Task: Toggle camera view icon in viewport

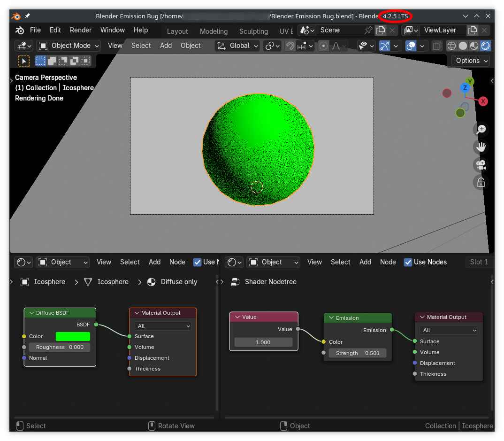Action: pos(481,165)
